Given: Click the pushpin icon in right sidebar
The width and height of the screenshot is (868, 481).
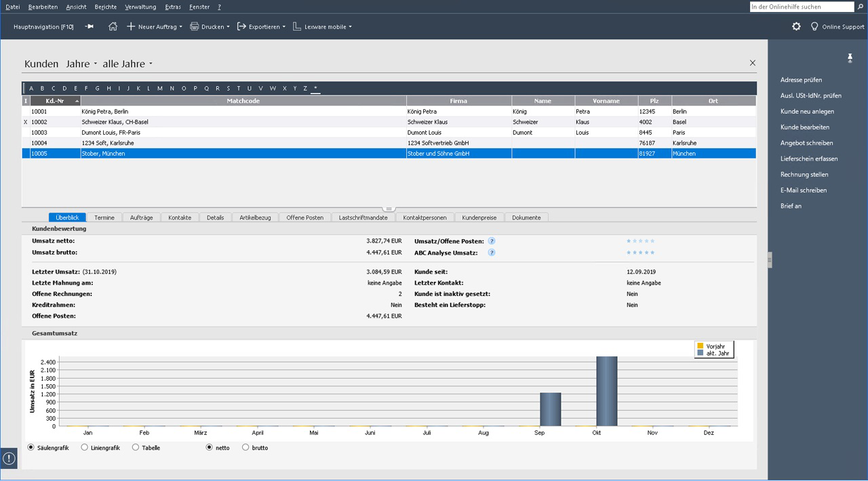Looking at the screenshot, I should pyautogui.click(x=850, y=58).
